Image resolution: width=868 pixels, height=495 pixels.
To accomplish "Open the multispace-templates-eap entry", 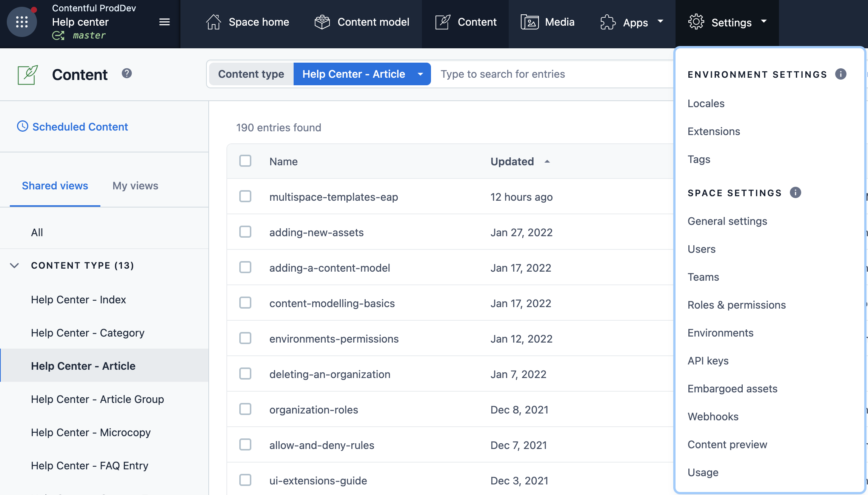I will 334,197.
